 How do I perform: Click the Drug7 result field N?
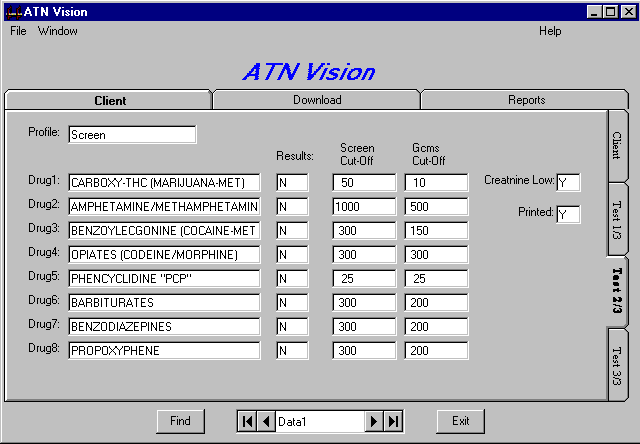292,326
